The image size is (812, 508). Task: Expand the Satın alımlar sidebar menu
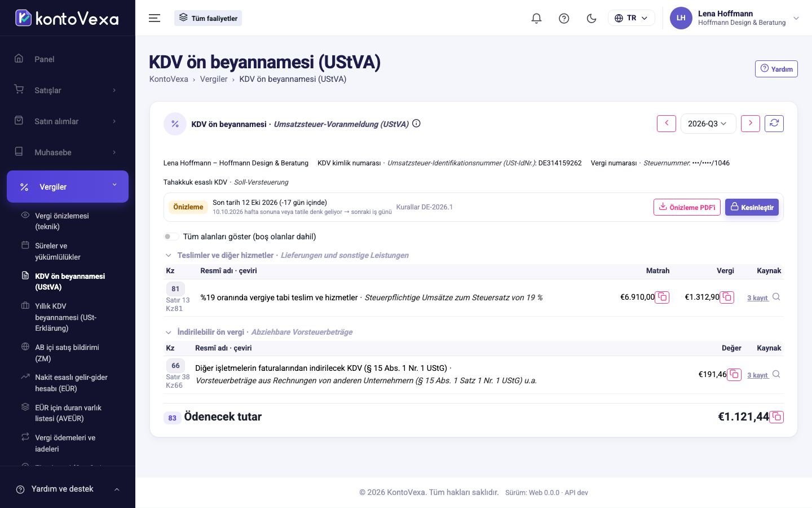(x=68, y=121)
